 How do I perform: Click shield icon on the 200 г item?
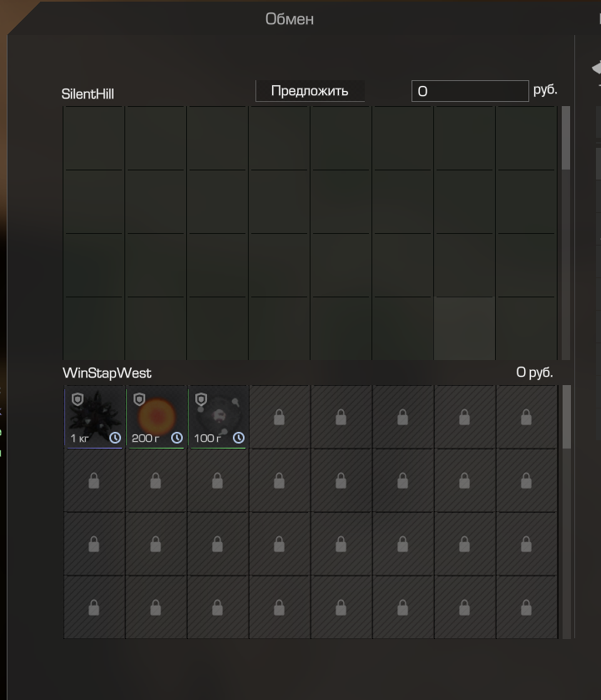[x=139, y=399]
